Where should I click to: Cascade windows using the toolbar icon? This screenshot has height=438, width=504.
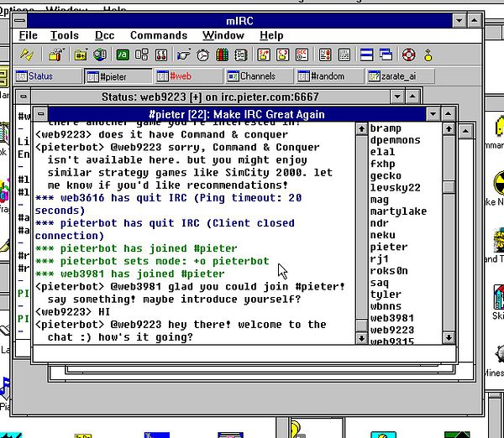coord(386,55)
